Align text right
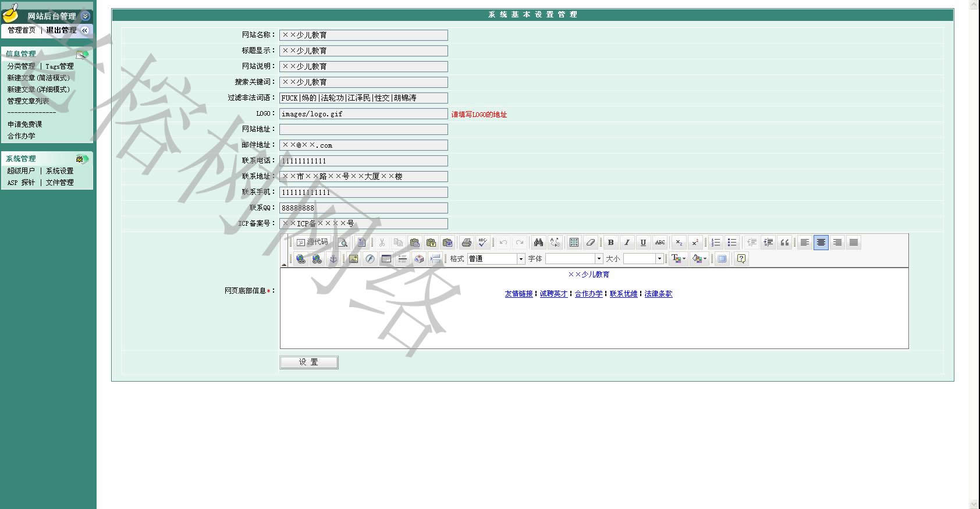 click(x=837, y=243)
